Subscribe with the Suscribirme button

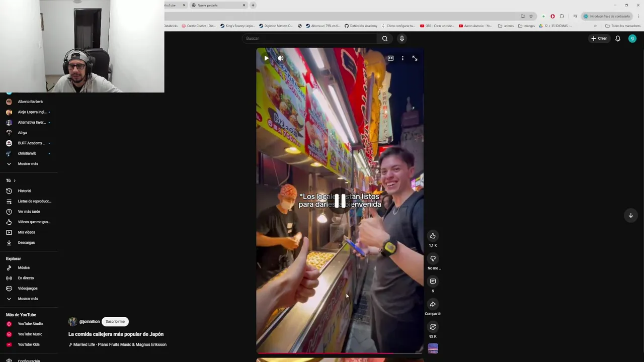point(115,321)
